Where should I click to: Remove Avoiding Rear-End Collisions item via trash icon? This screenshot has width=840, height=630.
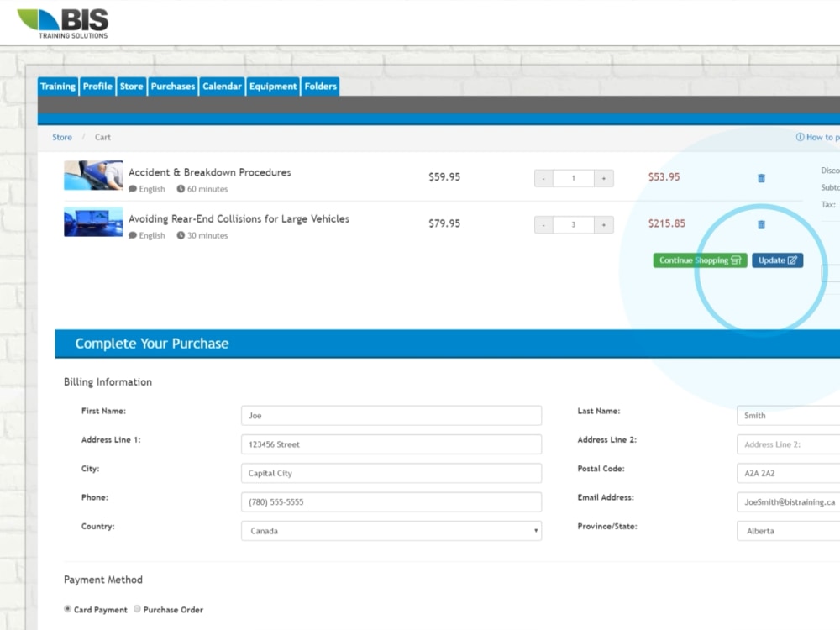coord(761,224)
